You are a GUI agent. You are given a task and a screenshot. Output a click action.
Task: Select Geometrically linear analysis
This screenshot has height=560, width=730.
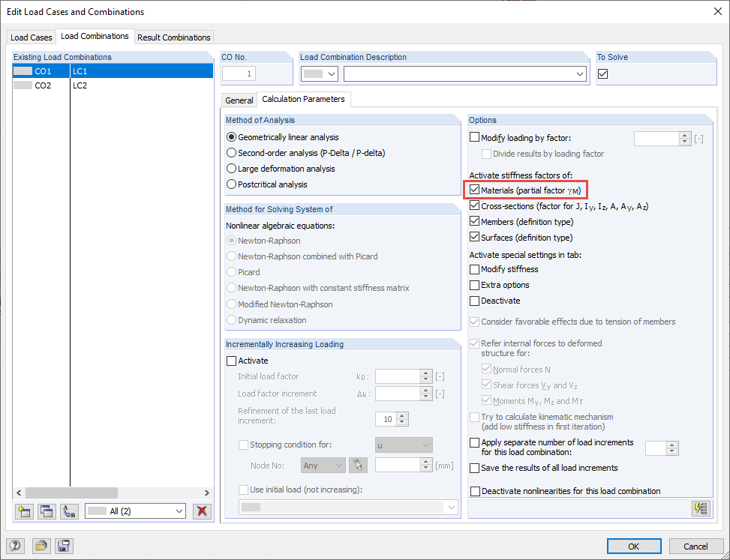click(231, 137)
